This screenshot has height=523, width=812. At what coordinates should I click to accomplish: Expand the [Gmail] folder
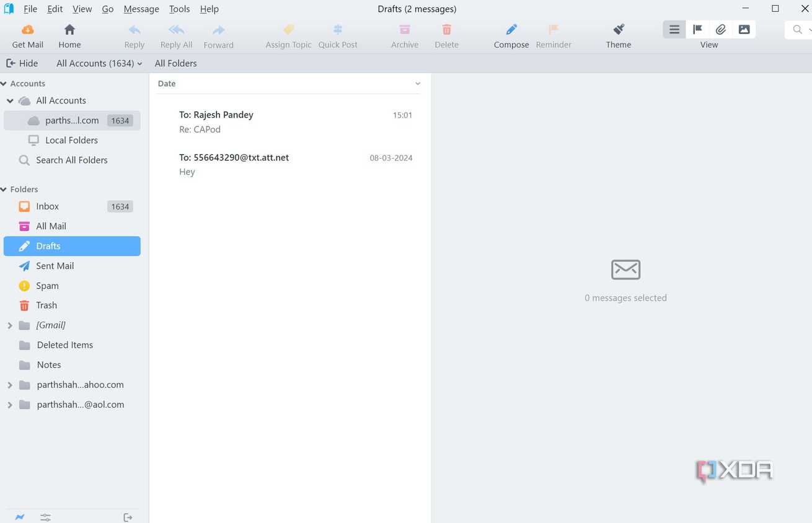click(9, 325)
